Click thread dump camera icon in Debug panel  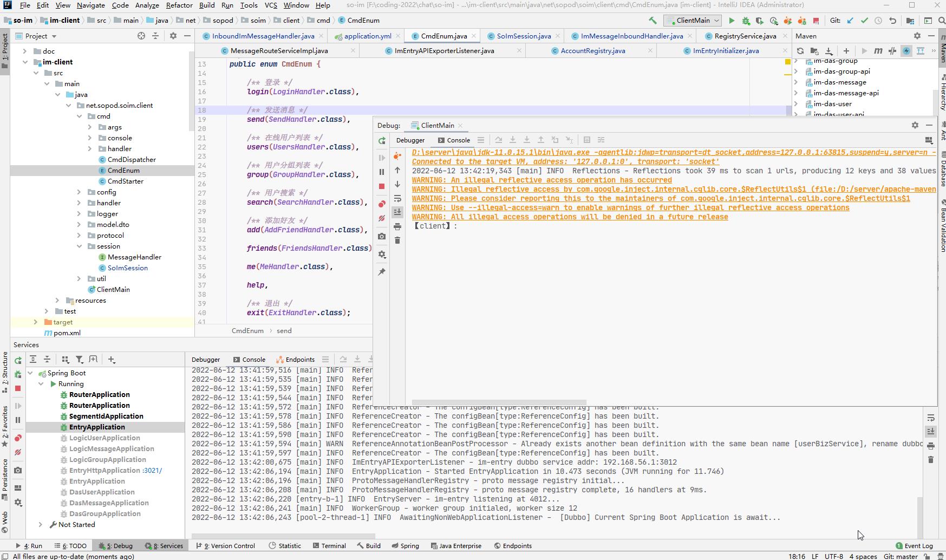pos(382,236)
